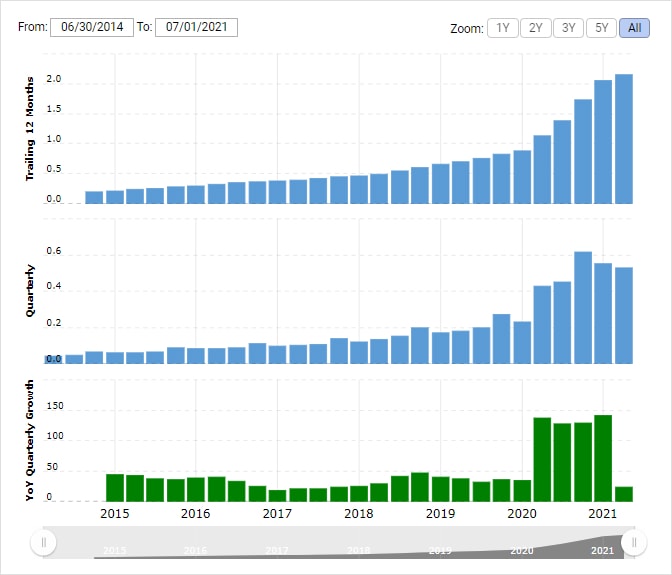This screenshot has width=672, height=575.
Task: Set zoom range to 5Y
Action: (x=601, y=28)
